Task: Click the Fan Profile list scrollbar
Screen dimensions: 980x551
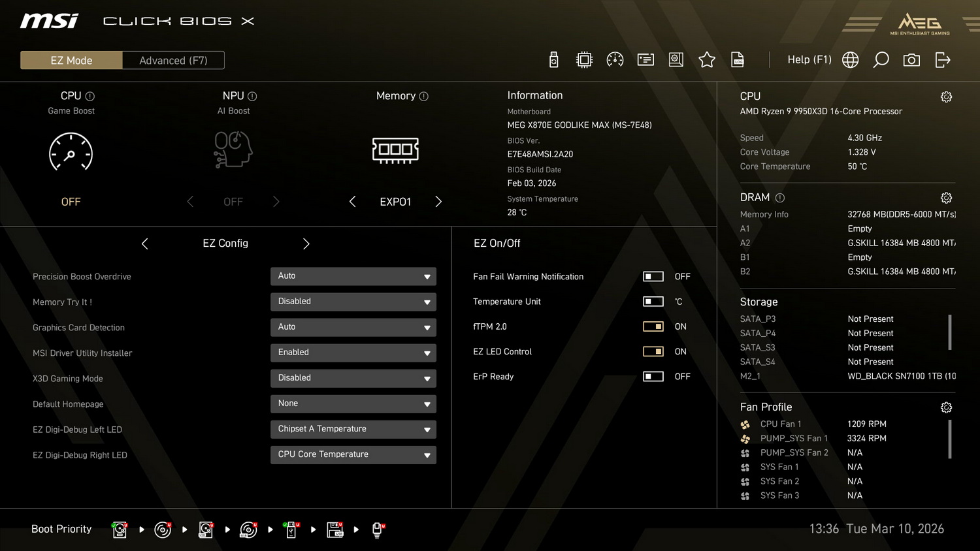Action: coord(950,439)
